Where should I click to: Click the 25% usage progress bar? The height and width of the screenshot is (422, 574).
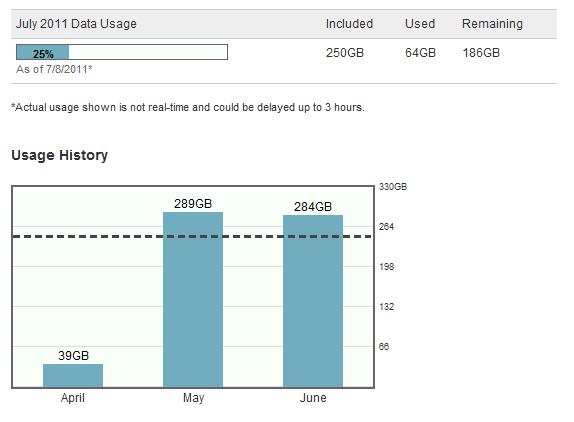122,52
